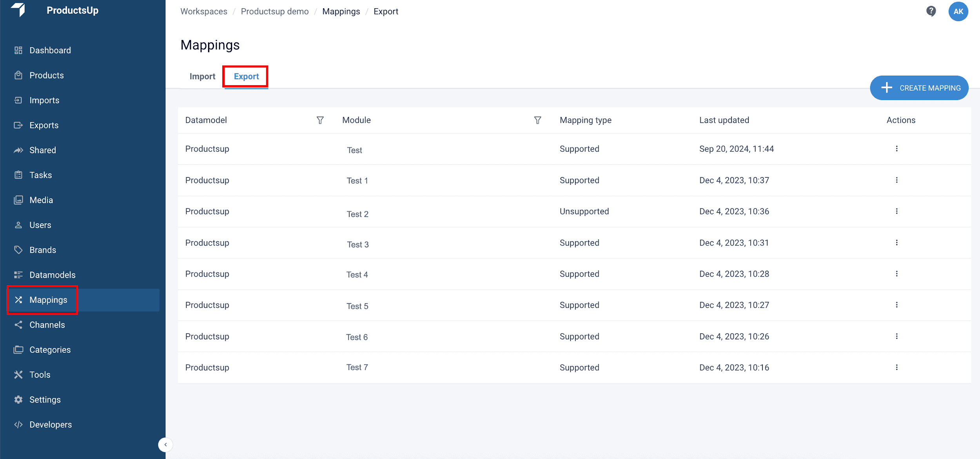Open the Productsup demo breadcrumb

[x=274, y=11]
